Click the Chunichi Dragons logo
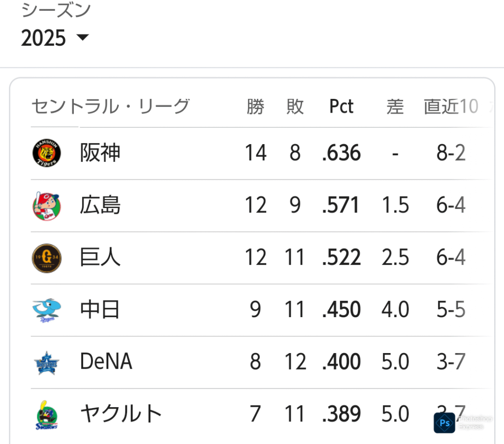 (x=47, y=310)
